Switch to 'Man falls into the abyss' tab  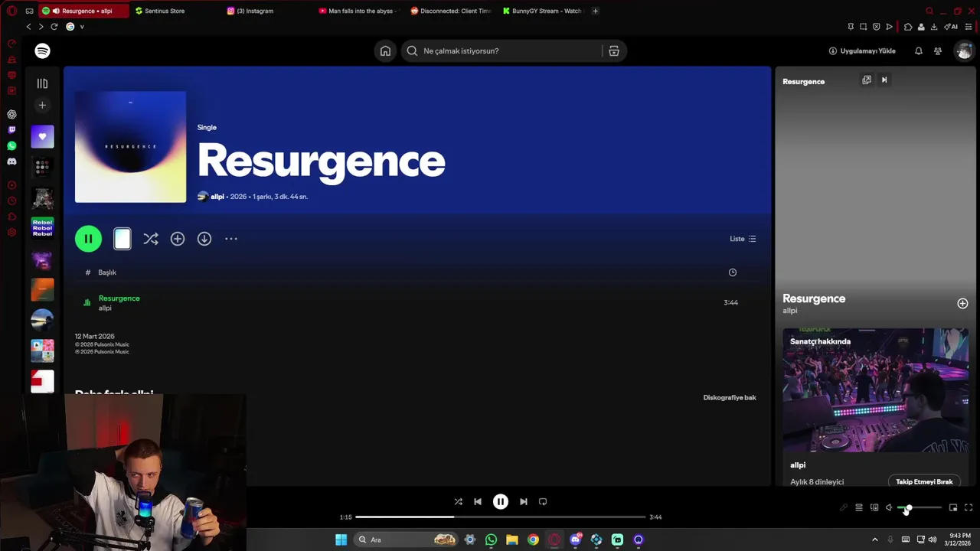pyautogui.click(x=358, y=11)
